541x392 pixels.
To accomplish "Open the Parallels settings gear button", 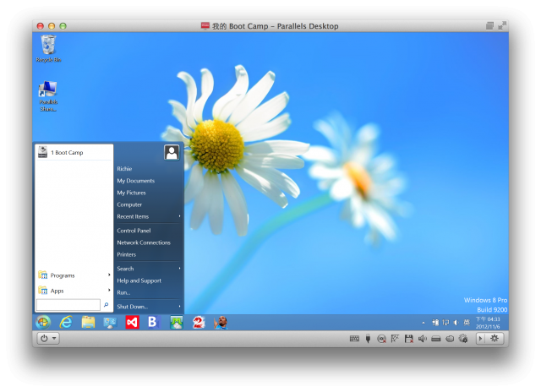I will [x=495, y=338].
